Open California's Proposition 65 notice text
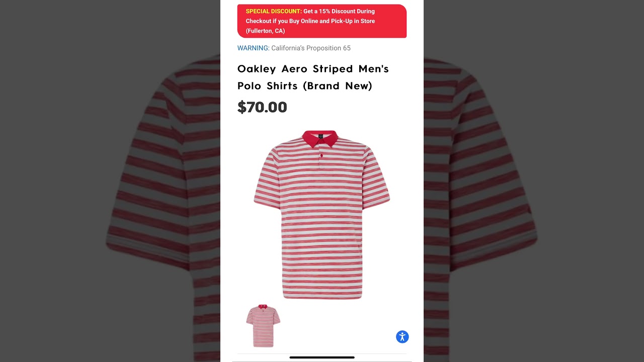This screenshot has height=362, width=644. pos(311,48)
